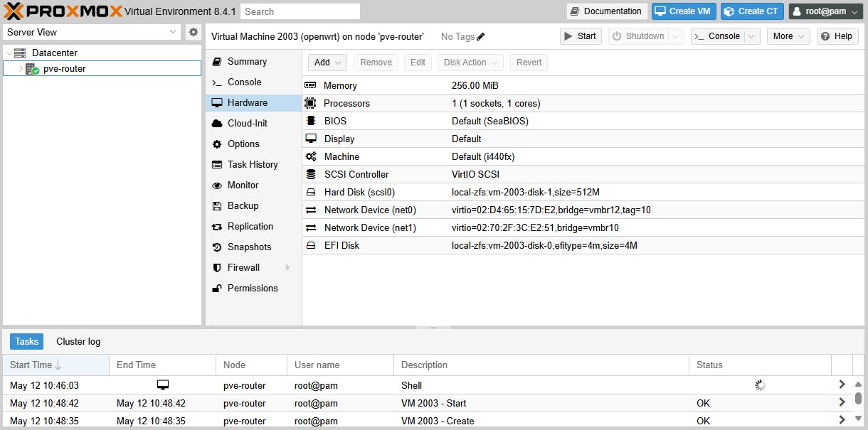Open the Documentation page
This screenshot has height=430, width=868.
tap(606, 11)
